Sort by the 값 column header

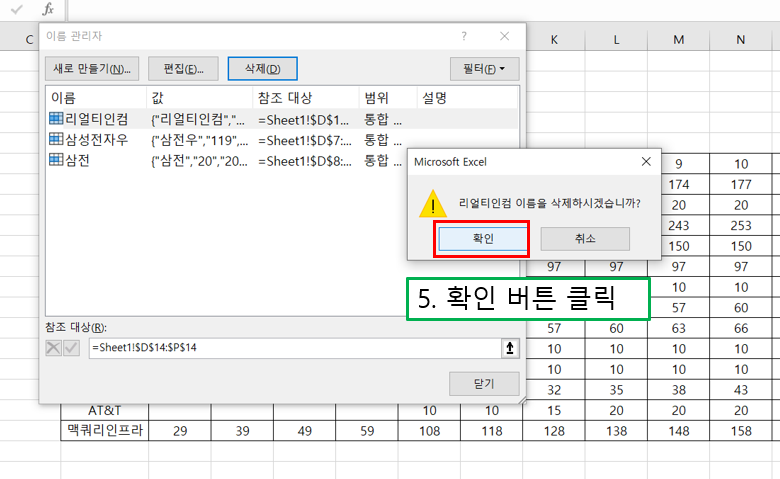(x=200, y=98)
